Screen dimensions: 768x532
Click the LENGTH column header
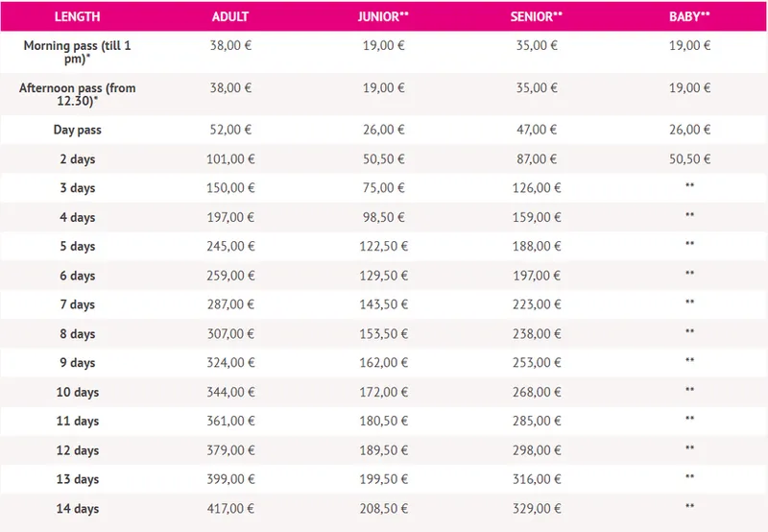pos(77,16)
